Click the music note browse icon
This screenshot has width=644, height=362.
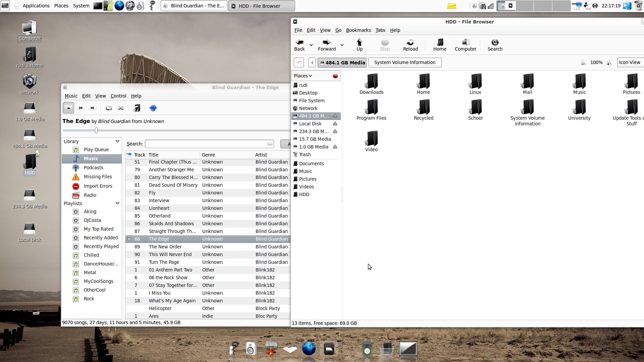[137, 108]
